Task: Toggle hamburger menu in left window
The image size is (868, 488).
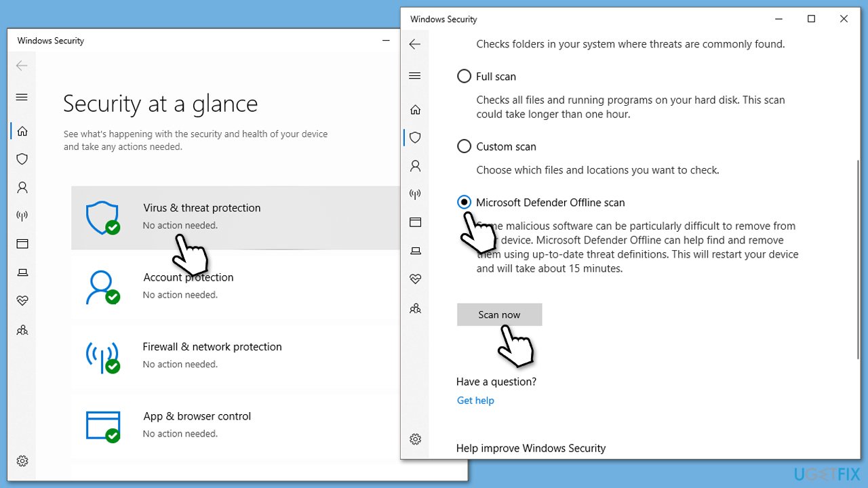Action: [x=22, y=97]
